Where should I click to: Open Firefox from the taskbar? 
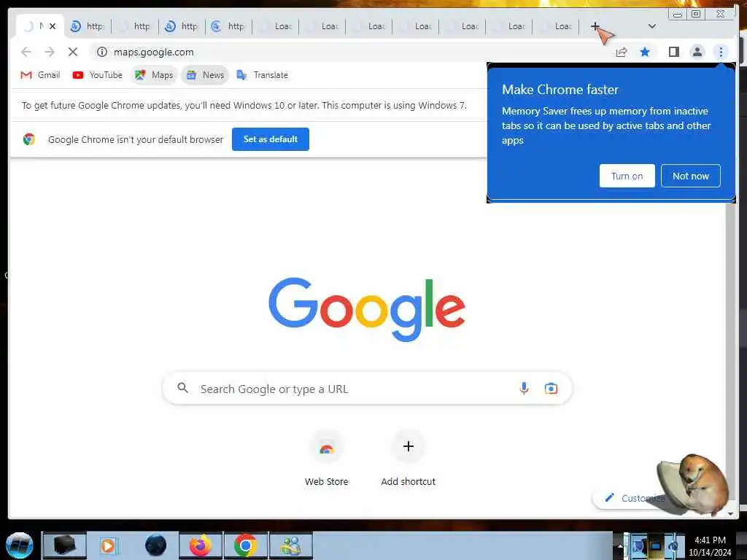(x=201, y=545)
